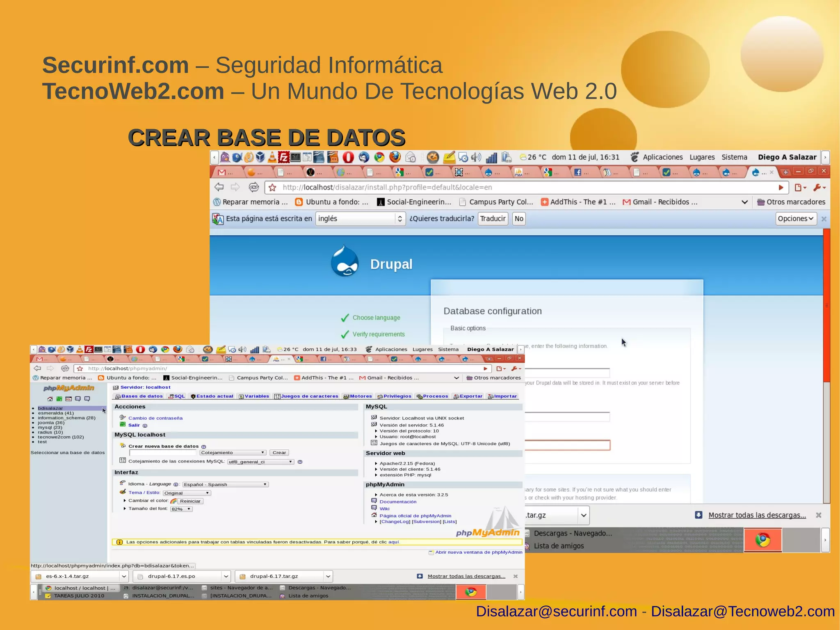Click the Chrome icon in the lower taskbar
Viewport: 840px width, 630px height.
(471, 592)
